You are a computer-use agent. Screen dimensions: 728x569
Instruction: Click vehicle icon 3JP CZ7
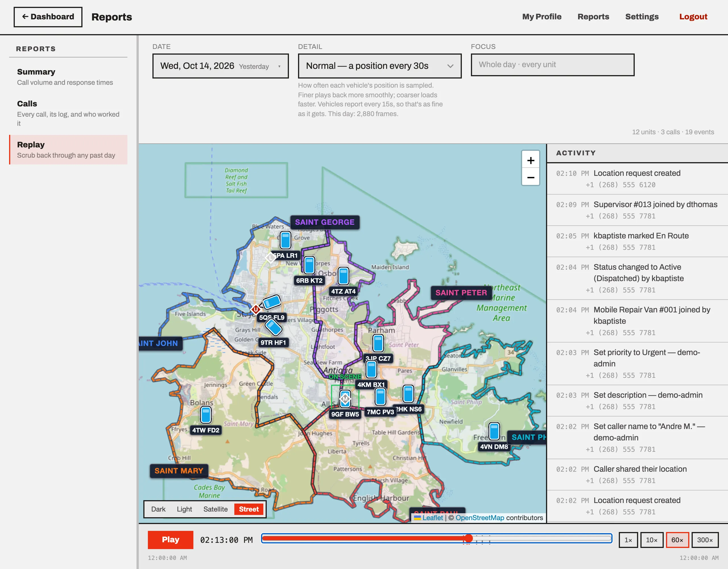point(378,343)
